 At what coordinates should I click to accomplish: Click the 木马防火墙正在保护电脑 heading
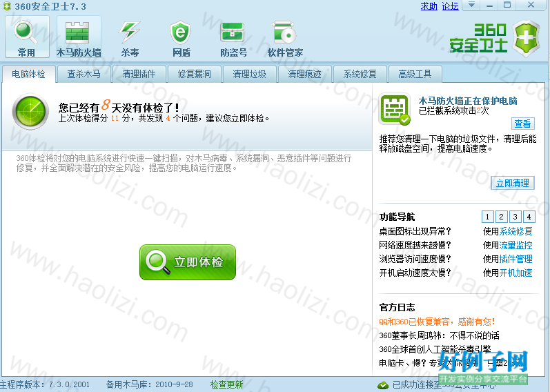tap(468, 101)
